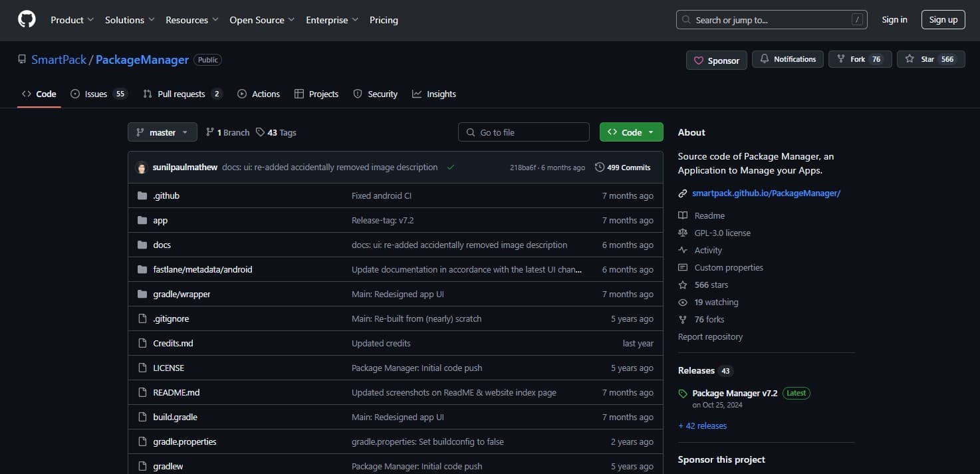Click the 566 stars link

coord(703,285)
